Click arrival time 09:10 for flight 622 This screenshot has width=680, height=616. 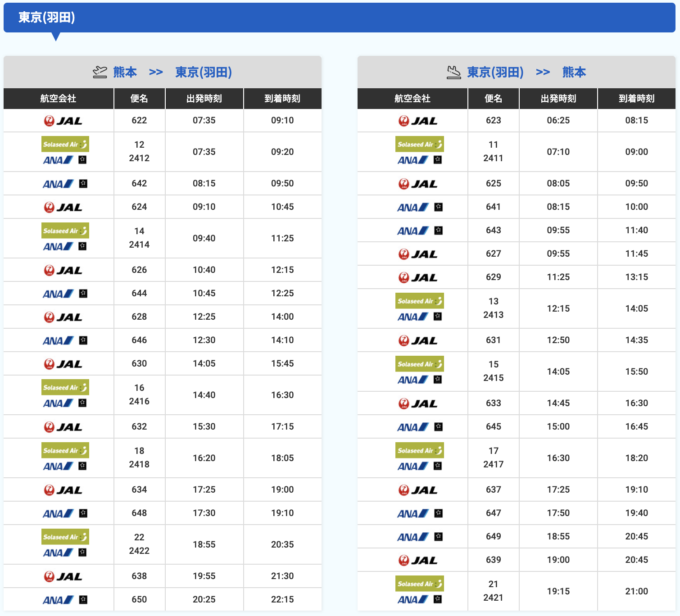282,120
